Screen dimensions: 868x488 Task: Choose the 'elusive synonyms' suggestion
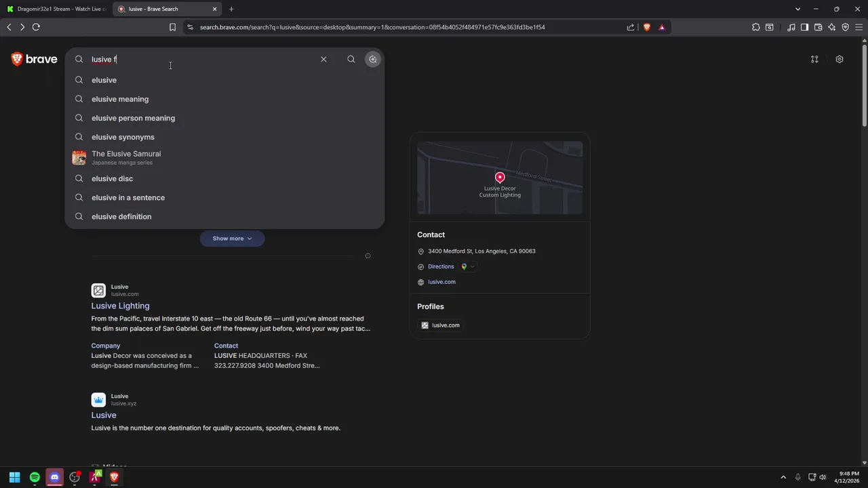point(224,137)
